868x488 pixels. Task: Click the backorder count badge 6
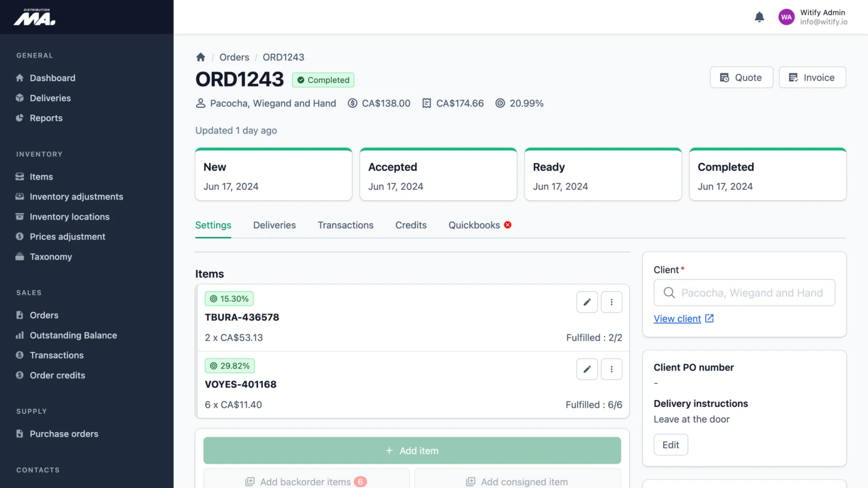pyautogui.click(x=360, y=482)
